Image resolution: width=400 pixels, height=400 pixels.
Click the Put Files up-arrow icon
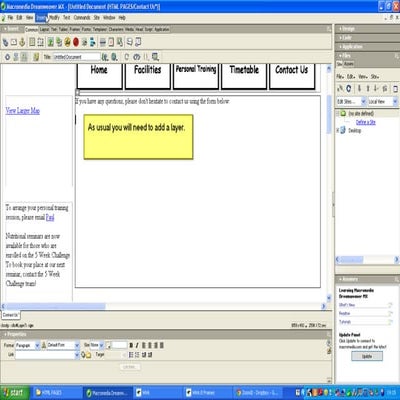click(368, 89)
